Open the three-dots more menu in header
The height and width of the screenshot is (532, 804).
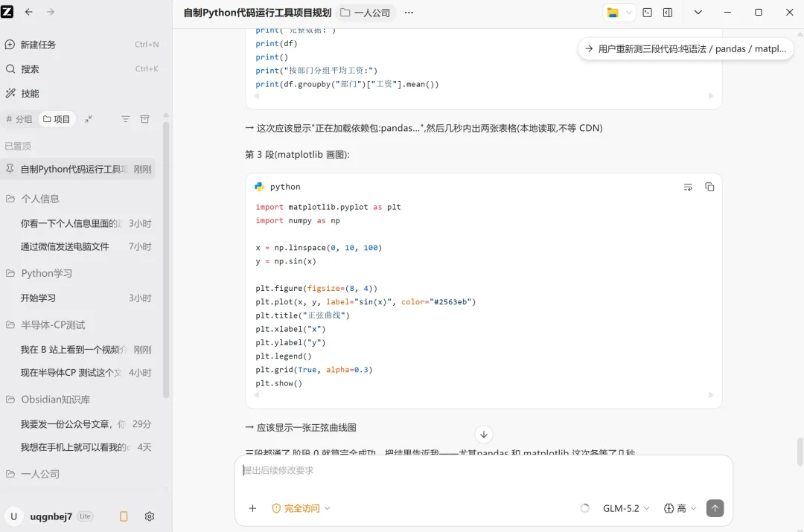[409, 13]
